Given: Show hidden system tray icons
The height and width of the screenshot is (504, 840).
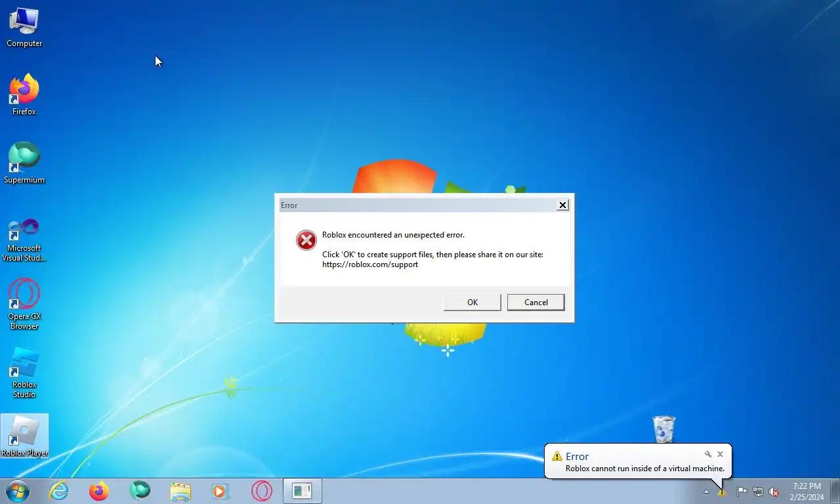Looking at the screenshot, I should coord(706,492).
